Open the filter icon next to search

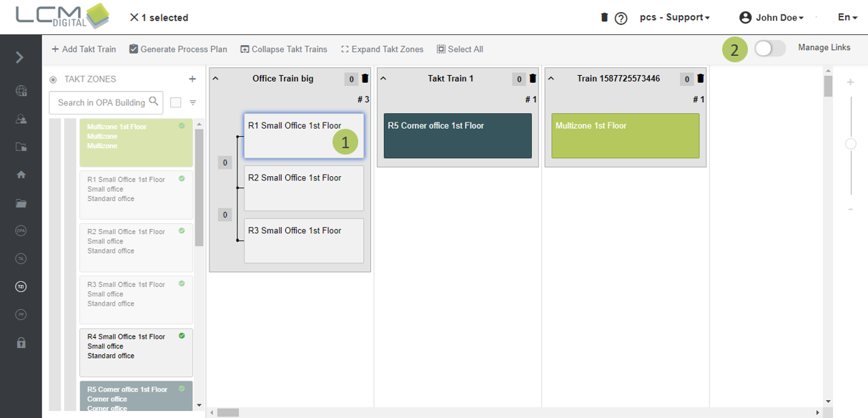[193, 103]
